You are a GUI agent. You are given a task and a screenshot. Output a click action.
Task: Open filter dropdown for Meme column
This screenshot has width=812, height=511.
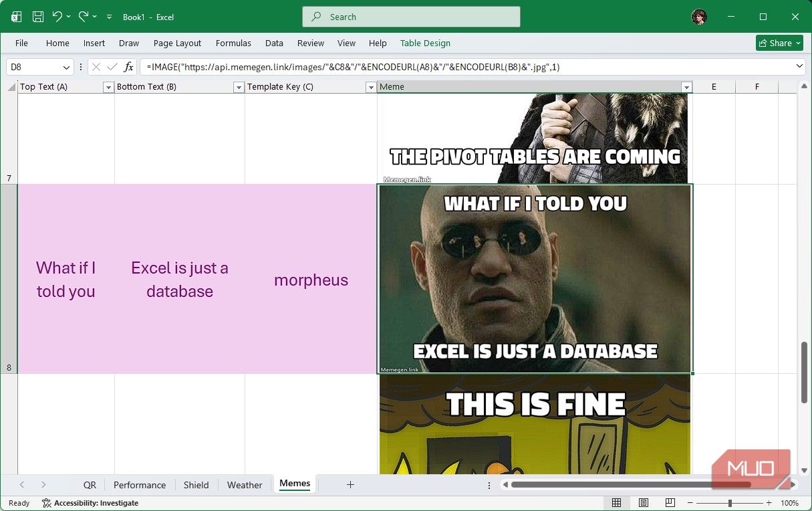686,87
